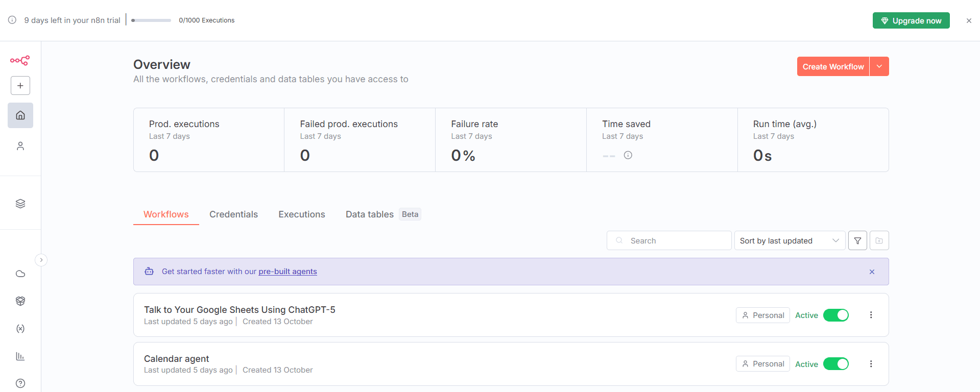
Task: Click the n8n logo icon
Action: coord(20,60)
